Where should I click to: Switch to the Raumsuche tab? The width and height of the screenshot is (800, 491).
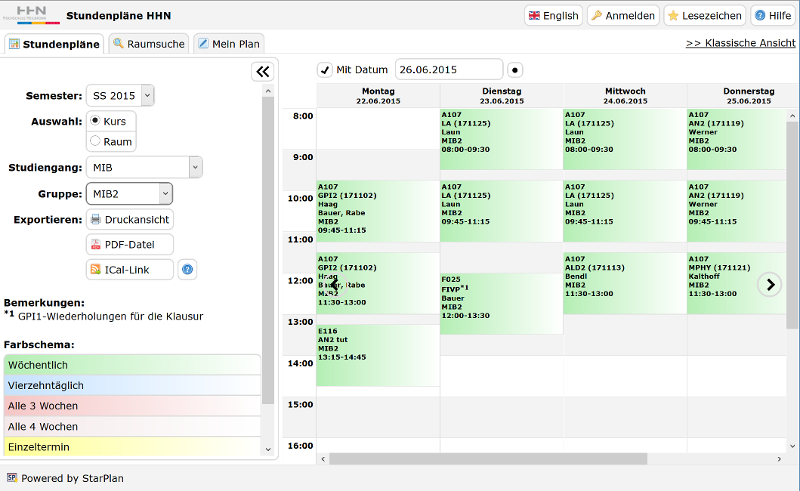click(x=149, y=44)
